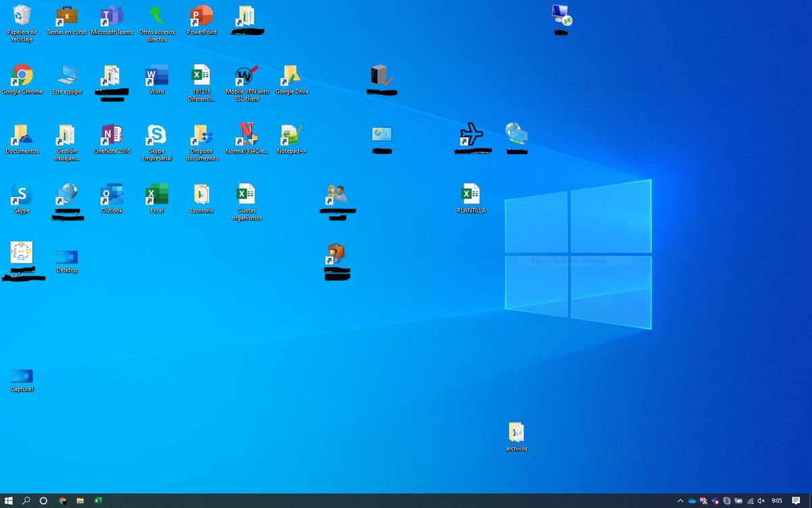This screenshot has width=812, height=508.
Task: Open the Google Chrome desktop shortcut
Action: [x=22, y=80]
